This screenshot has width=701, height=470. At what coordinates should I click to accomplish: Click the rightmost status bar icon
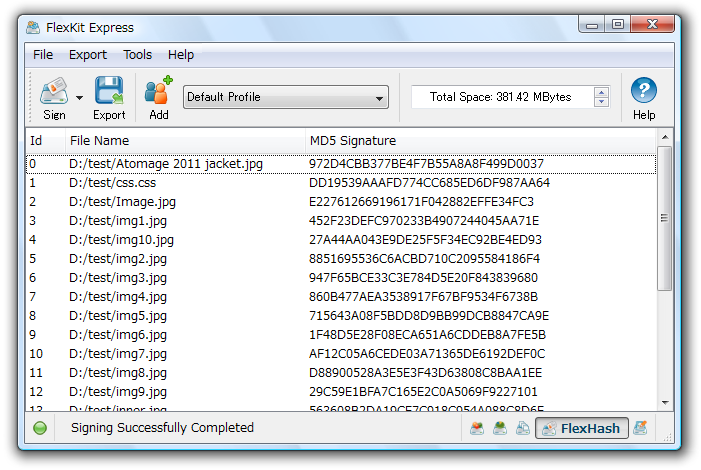pos(641,429)
